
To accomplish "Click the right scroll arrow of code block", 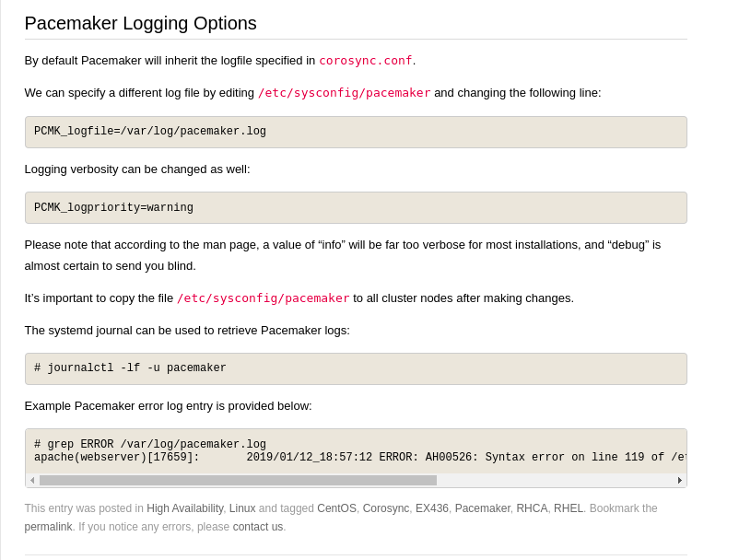I will (680, 480).
